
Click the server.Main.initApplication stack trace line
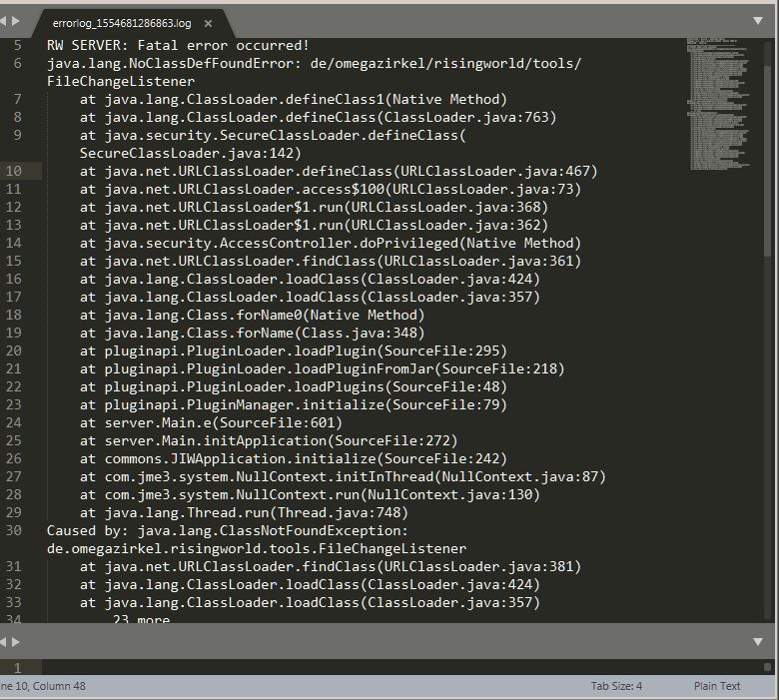[x=269, y=440]
